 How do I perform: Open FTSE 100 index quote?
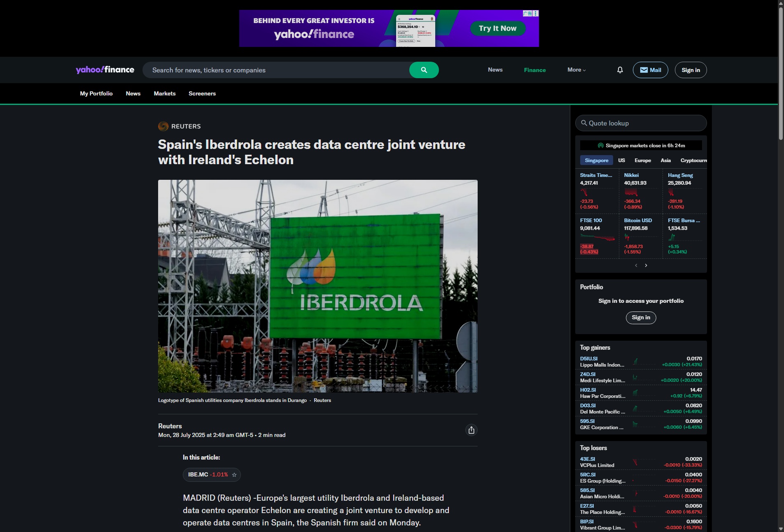coord(591,221)
